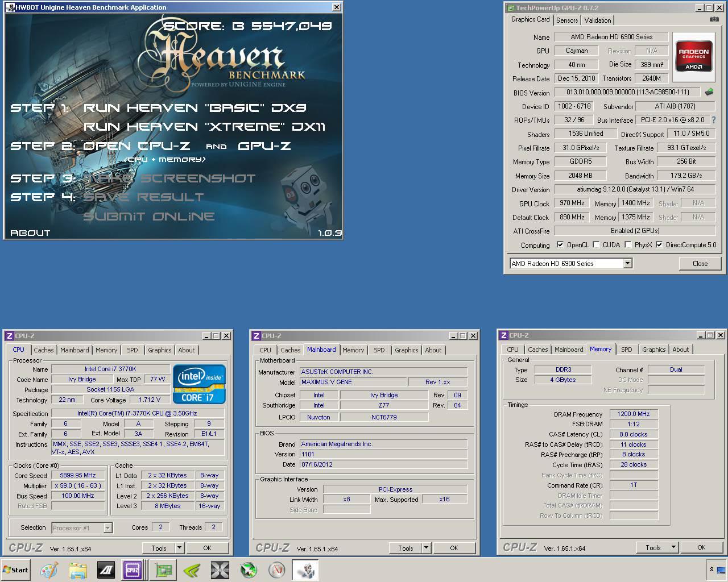This screenshot has height=582, width=728.
Task: Click the GPU-Z title bar icon
Action: click(510, 8)
